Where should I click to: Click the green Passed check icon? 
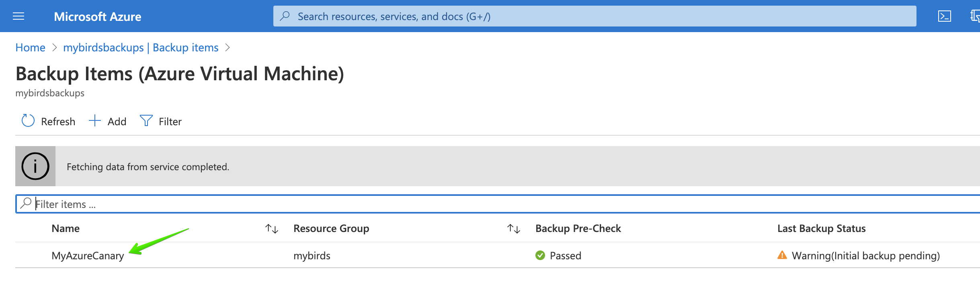(x=540, y=255)
